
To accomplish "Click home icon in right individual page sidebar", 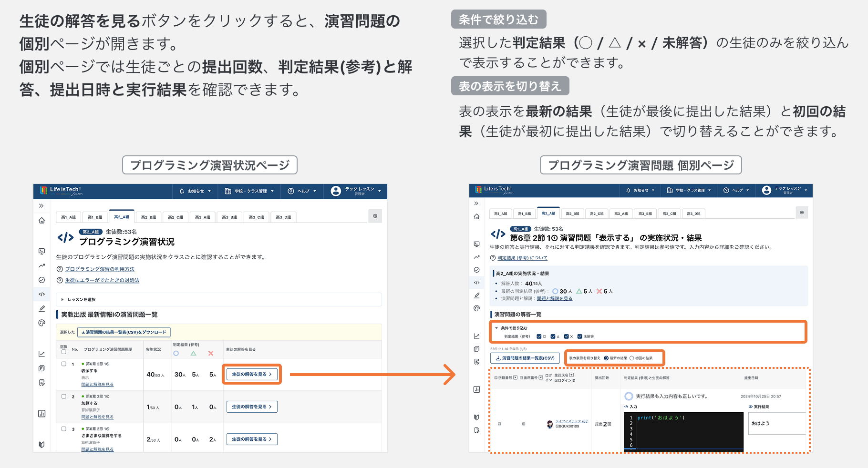I will (476, 216).
